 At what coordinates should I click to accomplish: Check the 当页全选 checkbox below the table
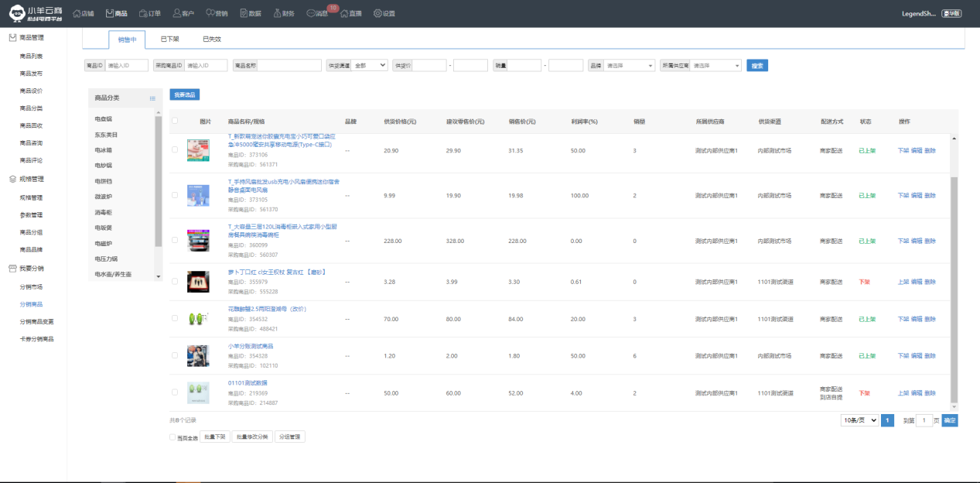pyautogui.click(x=172, y=437)
